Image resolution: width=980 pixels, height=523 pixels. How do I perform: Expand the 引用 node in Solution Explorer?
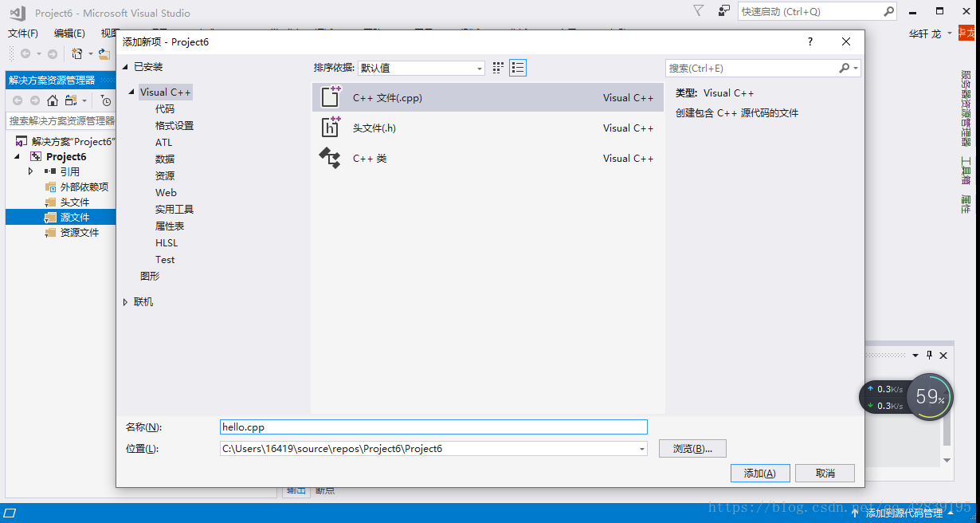[31, 171]
